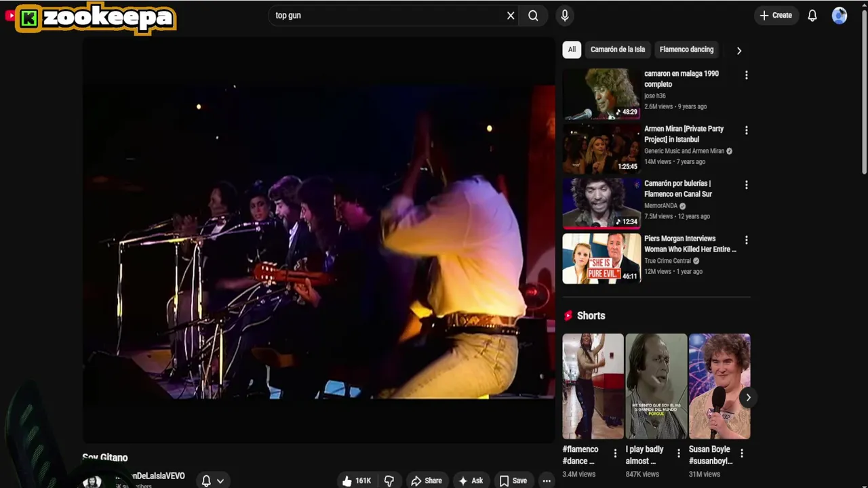Save the video to a playlist
The width and height of the screenshot is (868, 488).
point(513,481)
